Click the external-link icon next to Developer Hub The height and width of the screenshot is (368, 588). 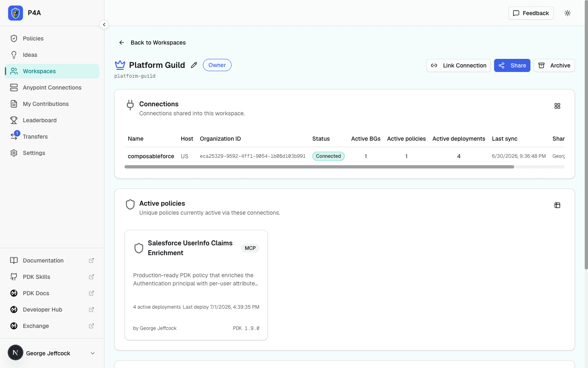click(x=91, y=310)
